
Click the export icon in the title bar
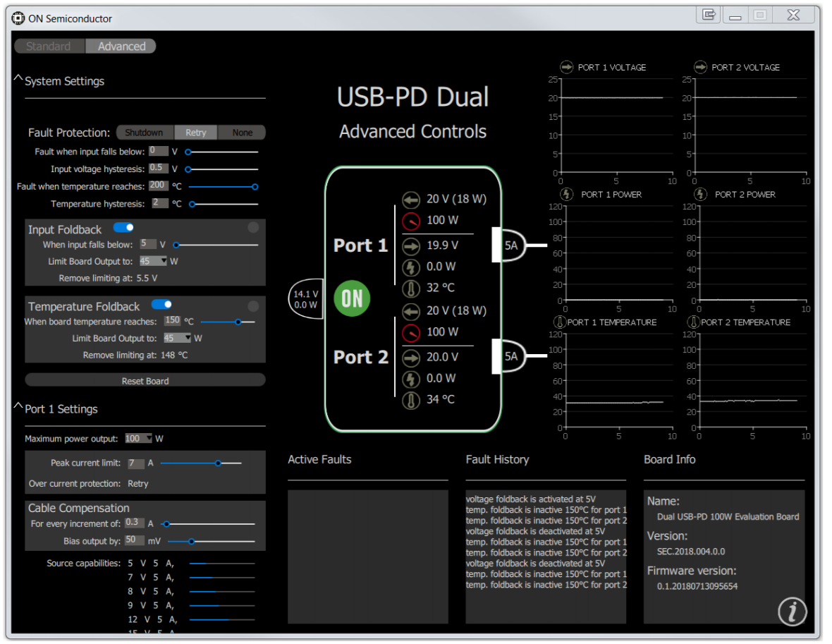coord(709,15)
